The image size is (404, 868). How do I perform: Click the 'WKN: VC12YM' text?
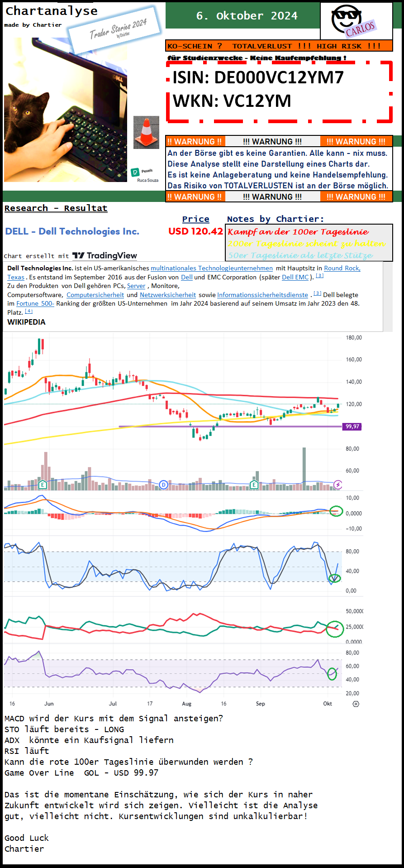232,101
